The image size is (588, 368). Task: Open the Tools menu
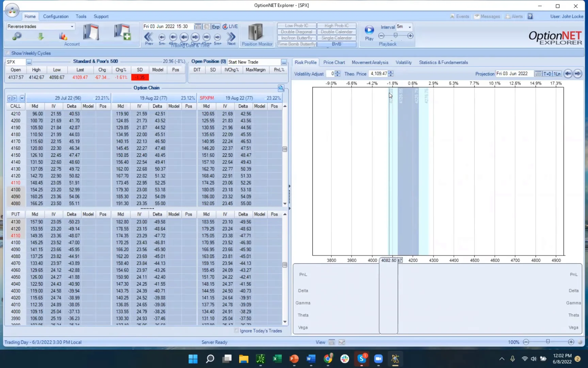(x=81, y=16)
